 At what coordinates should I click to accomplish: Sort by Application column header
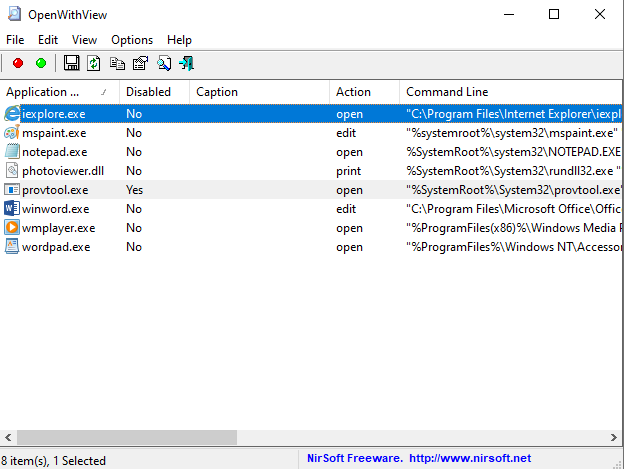coord(60,92)
